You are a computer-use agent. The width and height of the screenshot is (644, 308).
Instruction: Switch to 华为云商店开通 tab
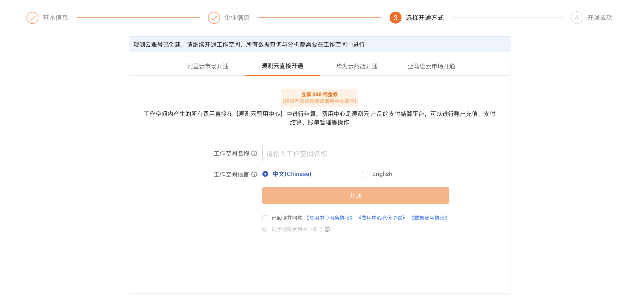tap(357, 66)
